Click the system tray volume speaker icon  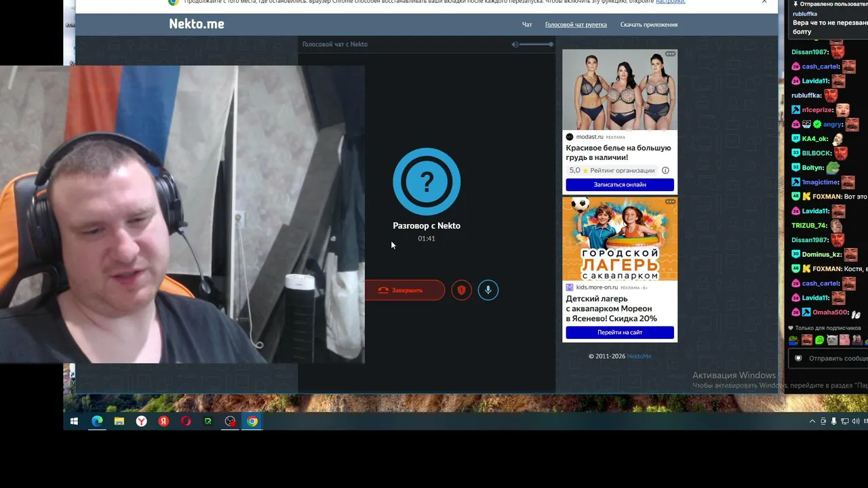coord(855,421)
